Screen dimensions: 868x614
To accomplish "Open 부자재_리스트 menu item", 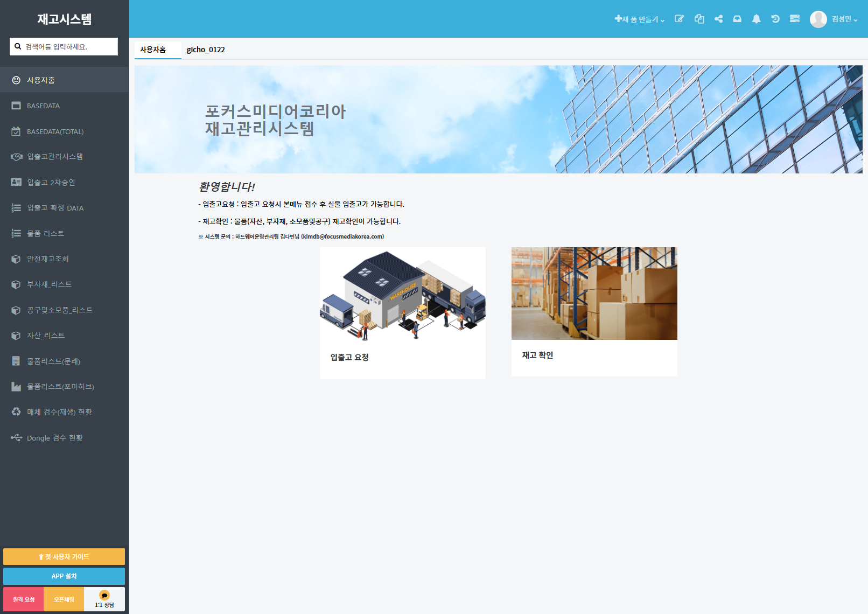I will (65, 284).
